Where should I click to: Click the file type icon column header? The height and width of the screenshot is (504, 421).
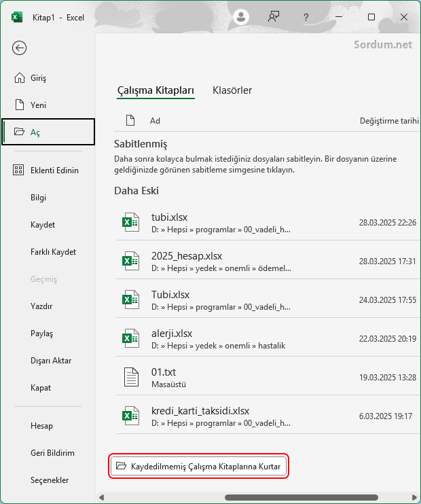[130, 120]
